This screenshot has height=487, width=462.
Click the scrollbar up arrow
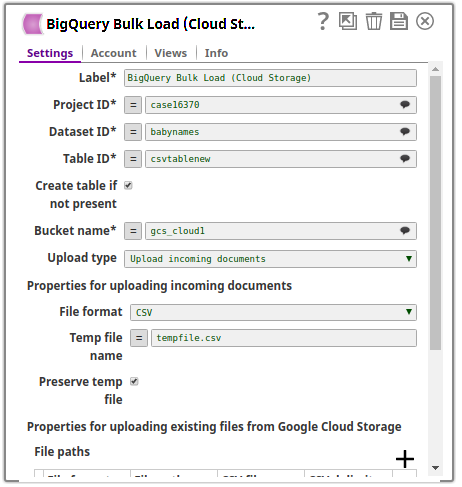[435, 69]
